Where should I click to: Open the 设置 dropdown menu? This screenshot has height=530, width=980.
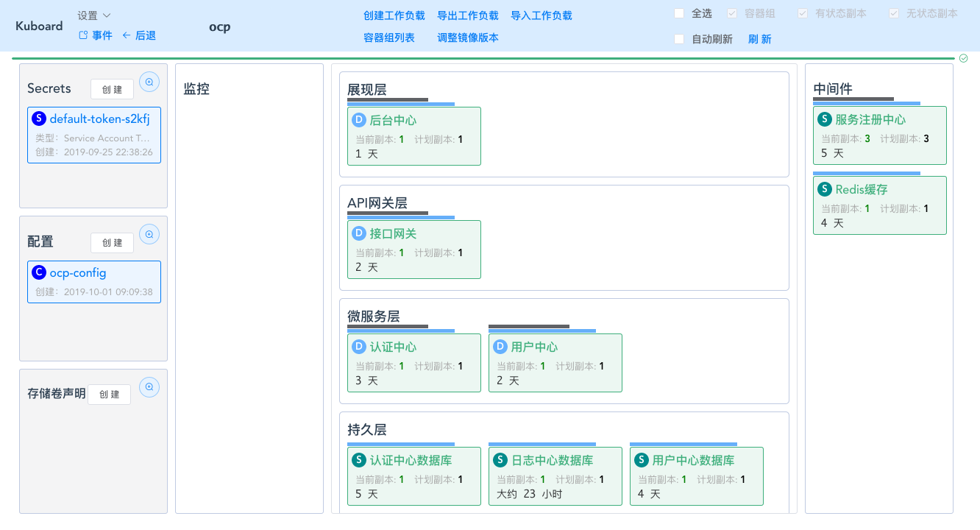(x=94, y=15)
